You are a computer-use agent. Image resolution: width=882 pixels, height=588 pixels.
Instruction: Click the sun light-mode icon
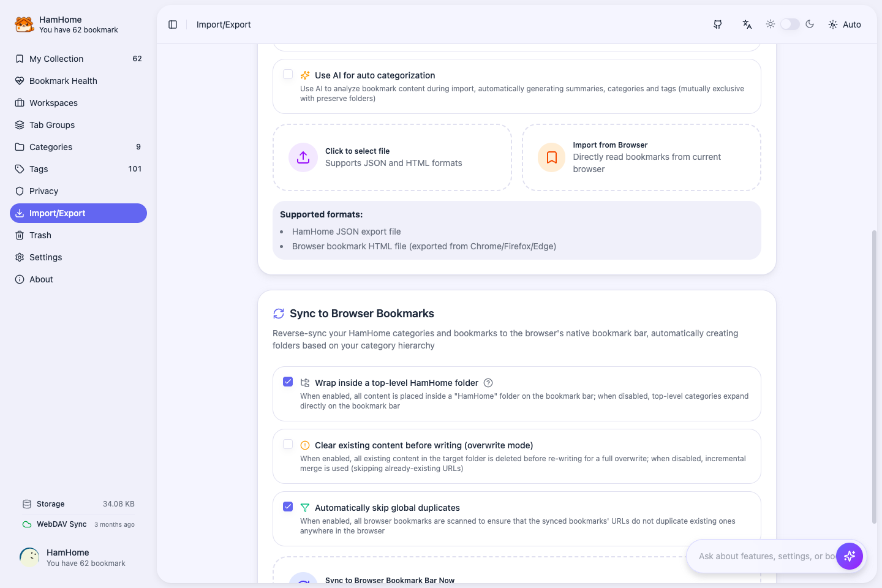pos(771,24)
